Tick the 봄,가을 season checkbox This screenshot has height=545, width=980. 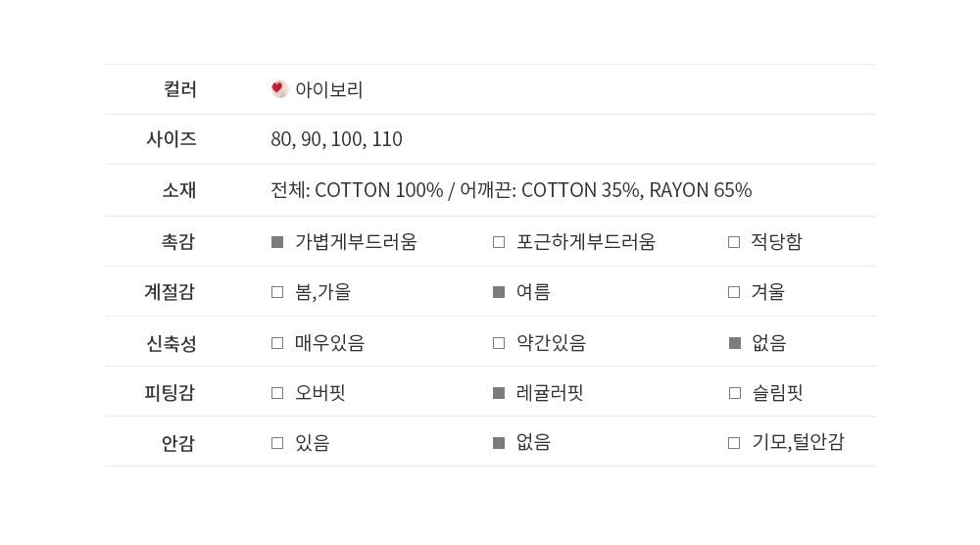click(277, 292)
